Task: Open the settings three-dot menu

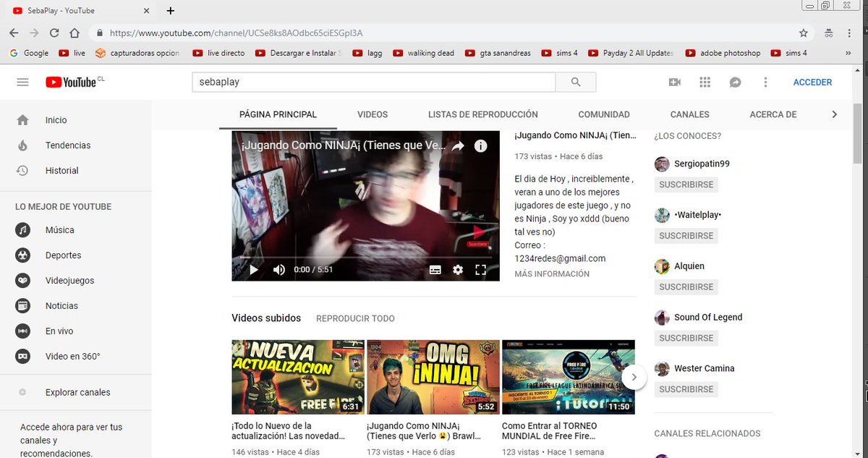Action: coord(765,82)
